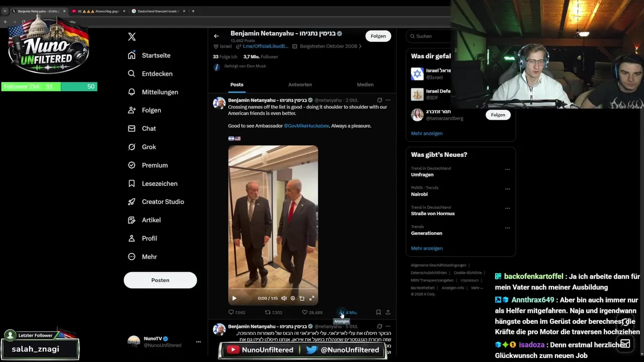The height and width of the screenshot is (362, 644).
Task: Open the Israel suggested account
Action: tap(431, 74)
